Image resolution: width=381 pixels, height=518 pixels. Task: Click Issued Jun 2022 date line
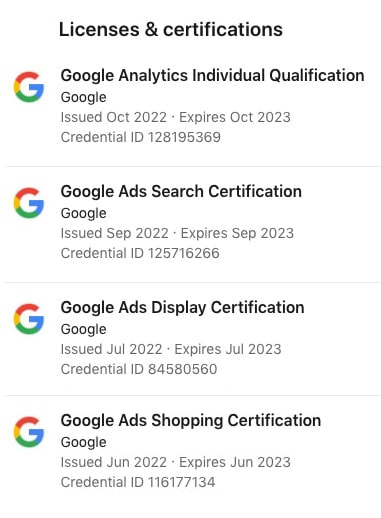point(176,462)
